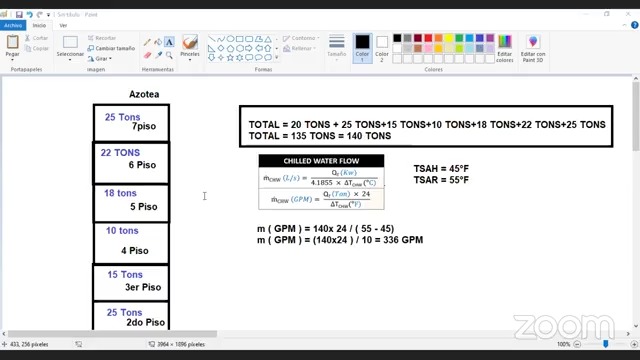The image size is (640, 360).
Task: Select the Eraser tool
Action: click(147, 55)
